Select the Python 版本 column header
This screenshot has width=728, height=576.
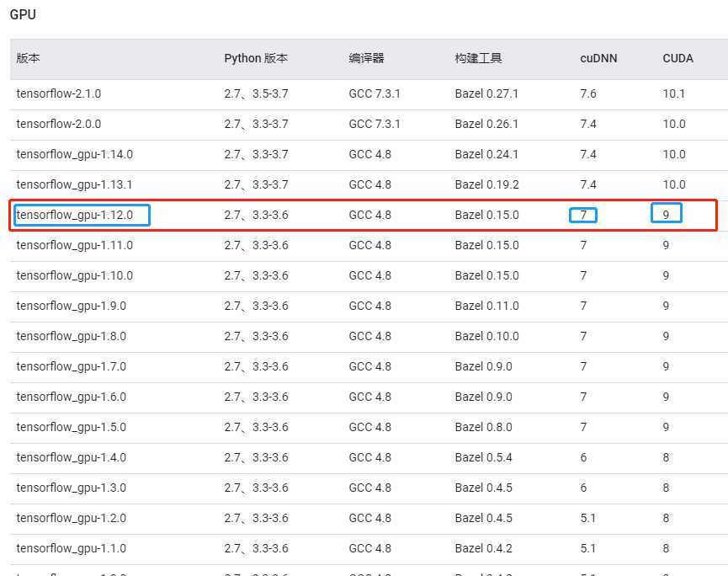point(256,58)
